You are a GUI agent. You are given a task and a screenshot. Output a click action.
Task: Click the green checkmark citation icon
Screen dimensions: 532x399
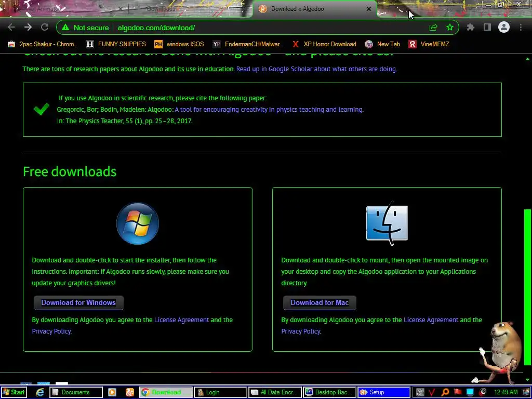point(41,109)
